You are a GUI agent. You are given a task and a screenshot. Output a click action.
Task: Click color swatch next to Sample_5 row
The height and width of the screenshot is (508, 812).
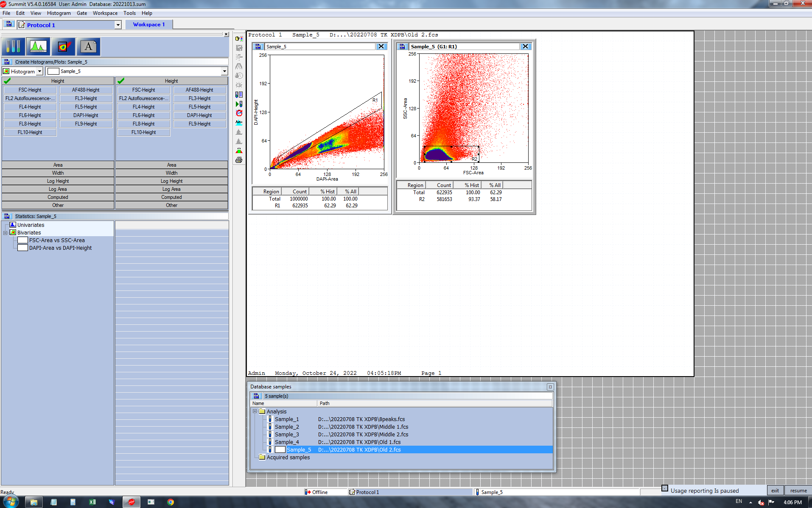tap(280, 450)
